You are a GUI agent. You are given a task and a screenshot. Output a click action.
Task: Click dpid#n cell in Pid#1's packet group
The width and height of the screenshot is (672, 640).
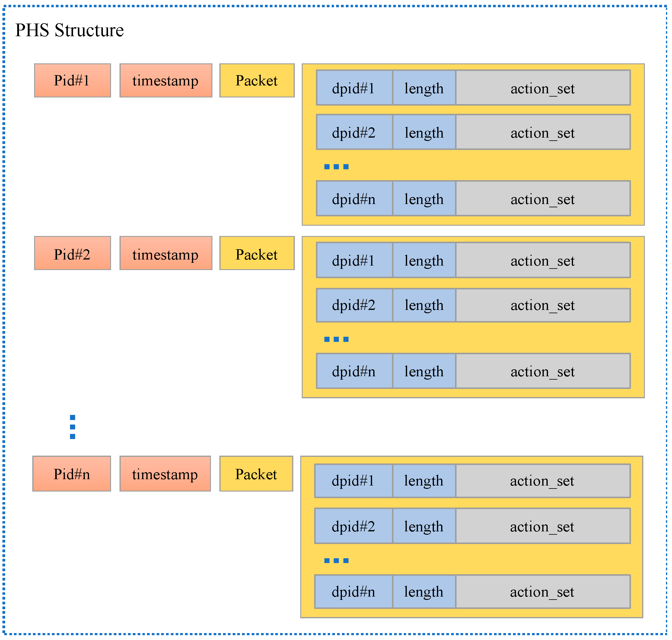click(354, 199)
